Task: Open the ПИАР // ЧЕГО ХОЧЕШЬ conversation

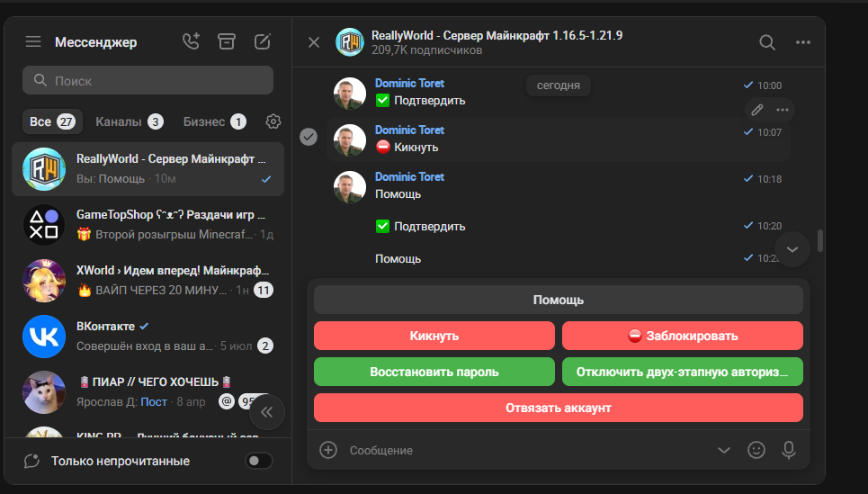Action: point(148,392)
